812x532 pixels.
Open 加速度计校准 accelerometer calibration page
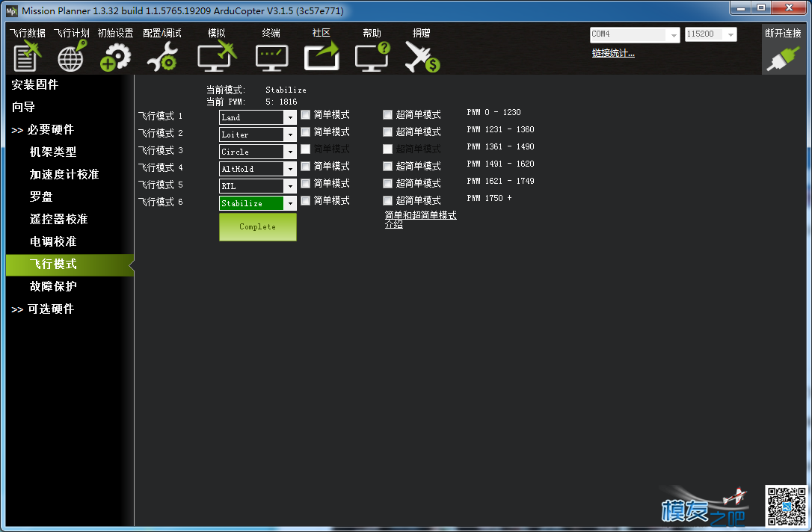(x=64, y=174)
